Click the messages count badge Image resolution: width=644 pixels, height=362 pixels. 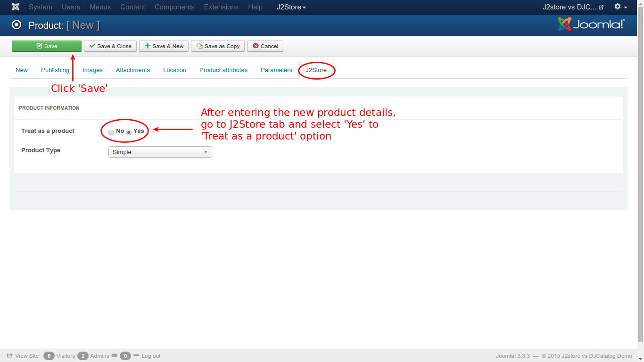[x=125, y=356]
